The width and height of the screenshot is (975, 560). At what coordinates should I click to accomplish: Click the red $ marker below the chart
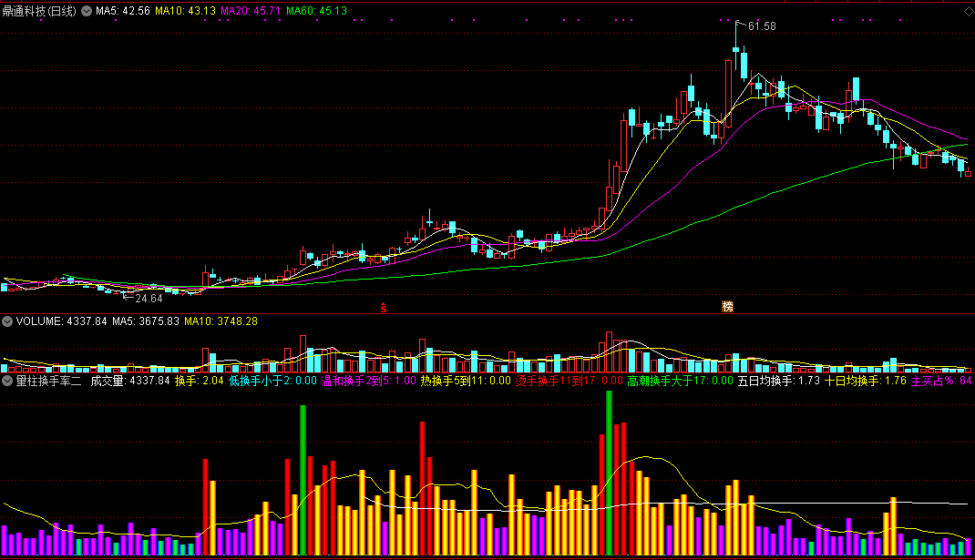(x=384, y=308)
